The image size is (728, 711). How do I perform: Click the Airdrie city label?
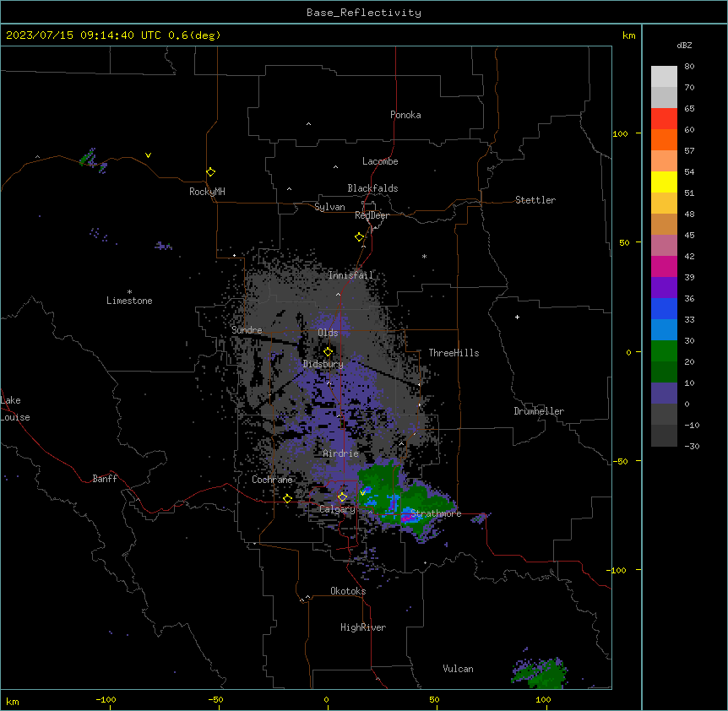(x=340, y=453)
